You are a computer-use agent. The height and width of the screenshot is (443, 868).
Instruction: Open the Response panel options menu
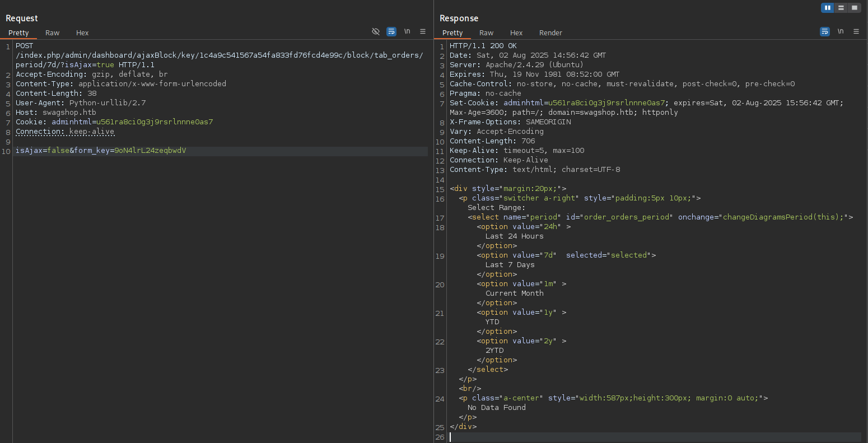tap(856, 31)
